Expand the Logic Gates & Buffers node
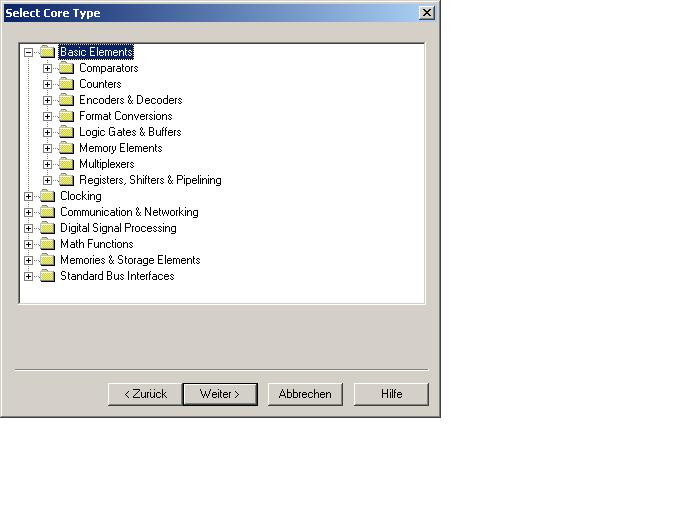Screen dimensions: 700x525 pyautogui.click(x=47, y=133)
